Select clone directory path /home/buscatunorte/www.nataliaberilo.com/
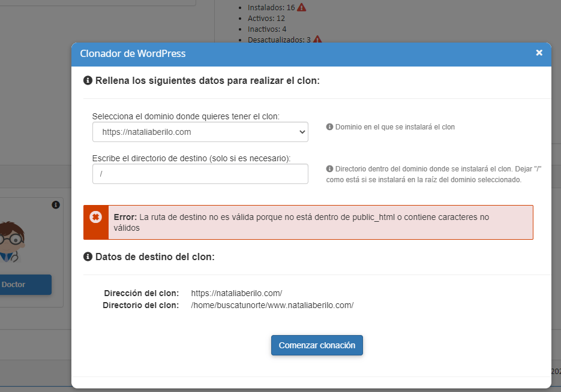 pos(272,306)
